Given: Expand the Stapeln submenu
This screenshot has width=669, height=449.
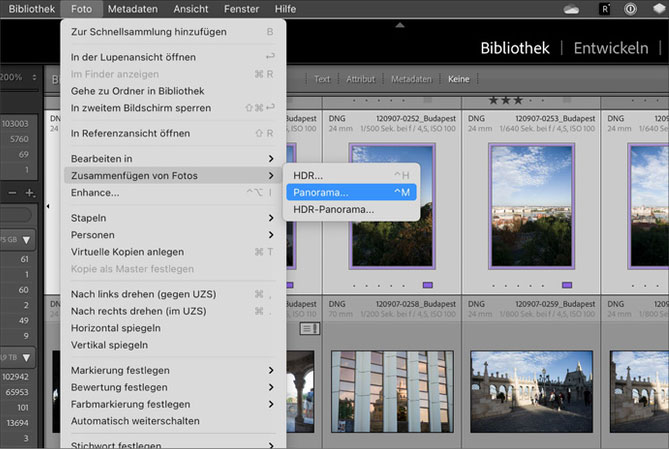Looking at the screenshot, I should 173,218.
